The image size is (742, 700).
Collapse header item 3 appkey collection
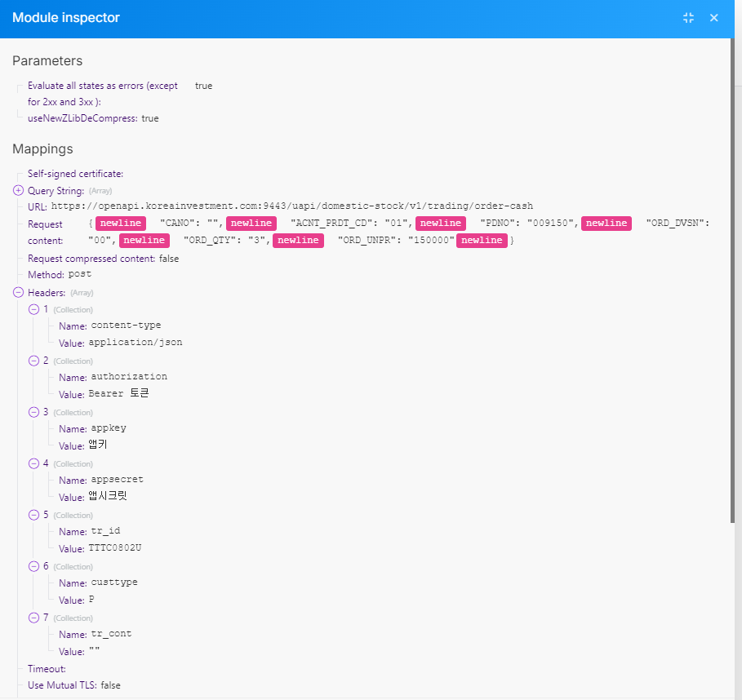coord(34,412)
